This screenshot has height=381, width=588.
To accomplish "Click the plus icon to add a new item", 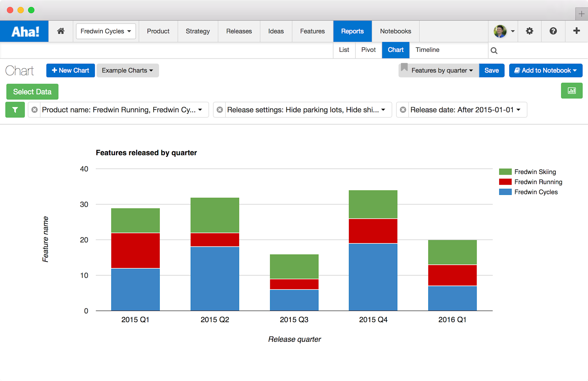I will tap(576, 31).
